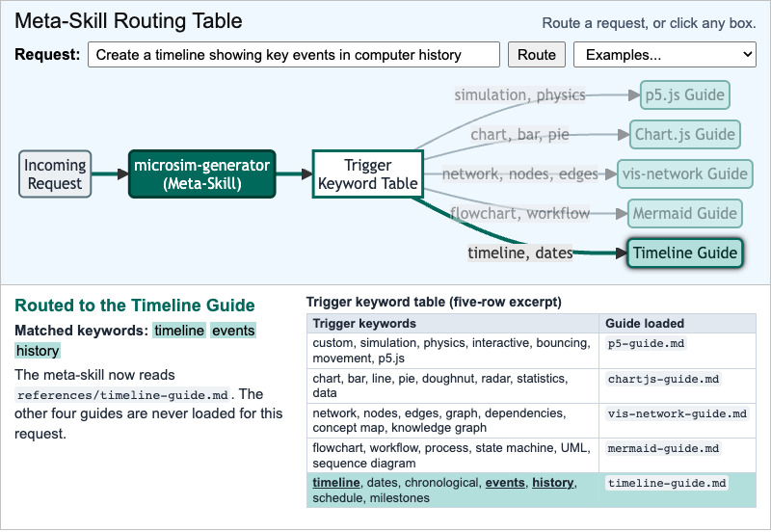The width and height of the screenshot is (771, 532).
Task: Click the chartjs-guide.md table cell
Action: (678, 386)
